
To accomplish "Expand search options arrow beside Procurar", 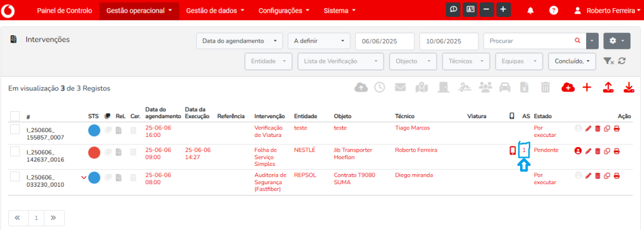I will 592,41.
